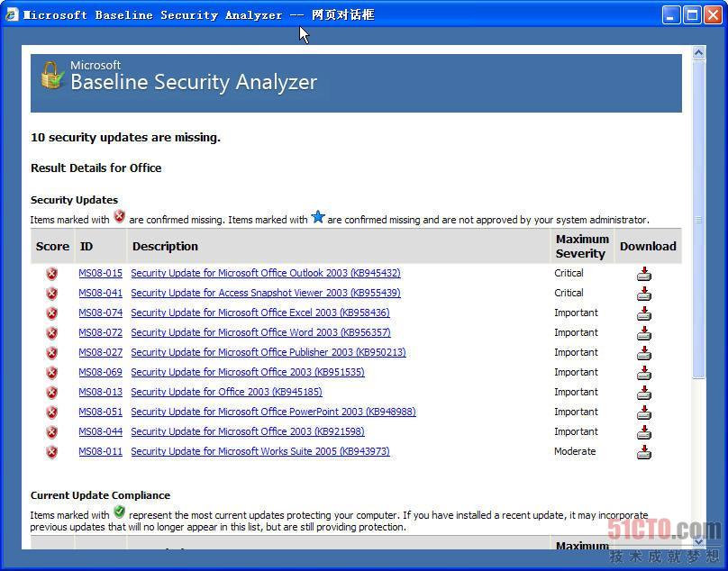
Task: Open Office Word 2003 (KB956357) update link
Action: point(260,333)
